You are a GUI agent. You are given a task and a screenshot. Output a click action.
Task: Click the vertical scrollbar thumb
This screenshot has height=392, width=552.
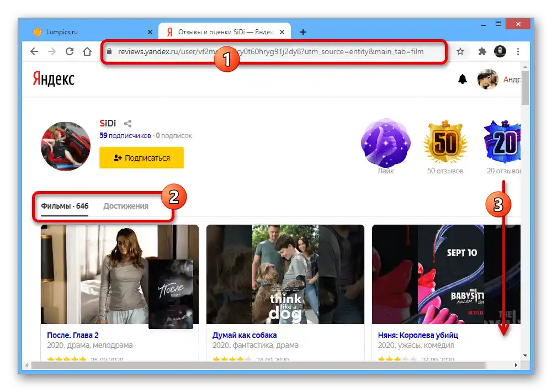pos(526,88)
